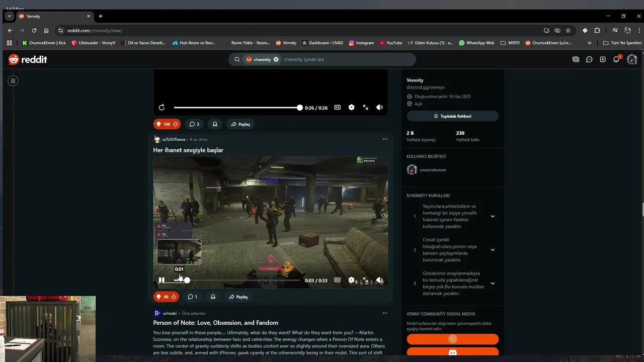The image size is (644, 362).
Task: Go back with browser back arrow
Action: click(x=10, y=30)
